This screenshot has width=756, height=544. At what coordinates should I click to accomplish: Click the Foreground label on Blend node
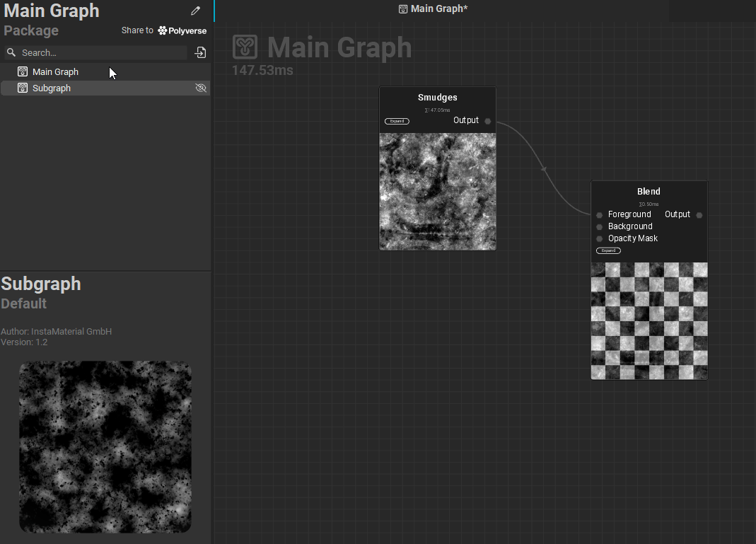tap(629, 214)
